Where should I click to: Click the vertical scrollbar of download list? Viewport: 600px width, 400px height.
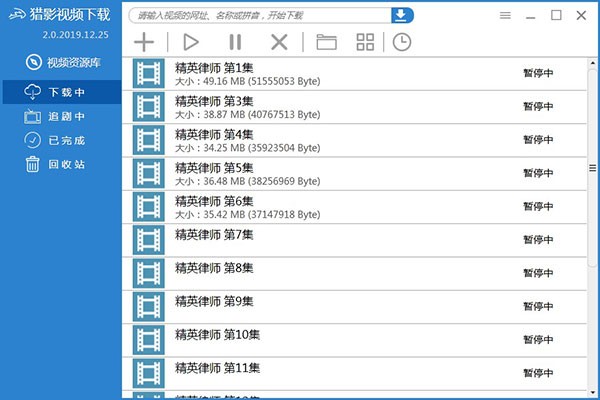coord(592,168)
